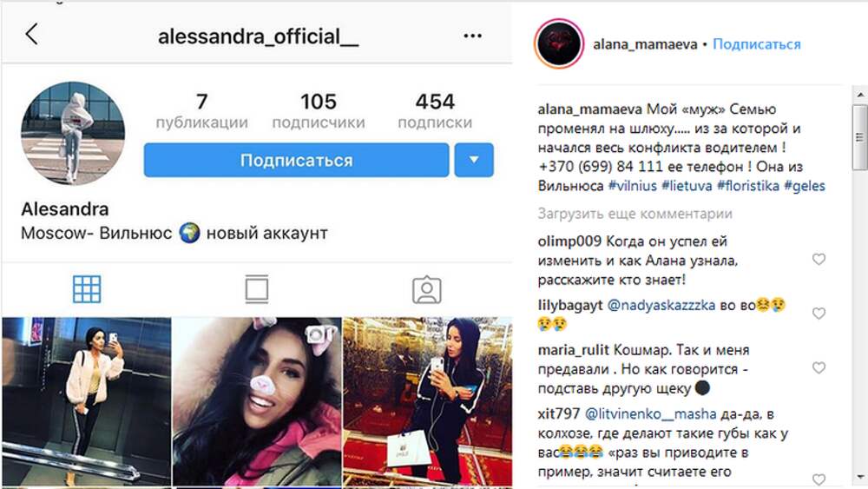Screen dimensions: 868x489
Task: Open the #vilnius hashtag link
Action: [632, 186]
